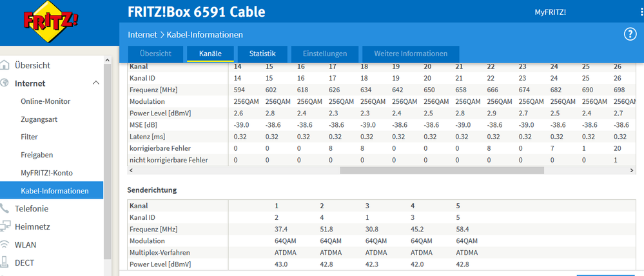The image size is (644, 276).
Task: Collapse the Internet menu chevron
Action: tap(96, 83)
